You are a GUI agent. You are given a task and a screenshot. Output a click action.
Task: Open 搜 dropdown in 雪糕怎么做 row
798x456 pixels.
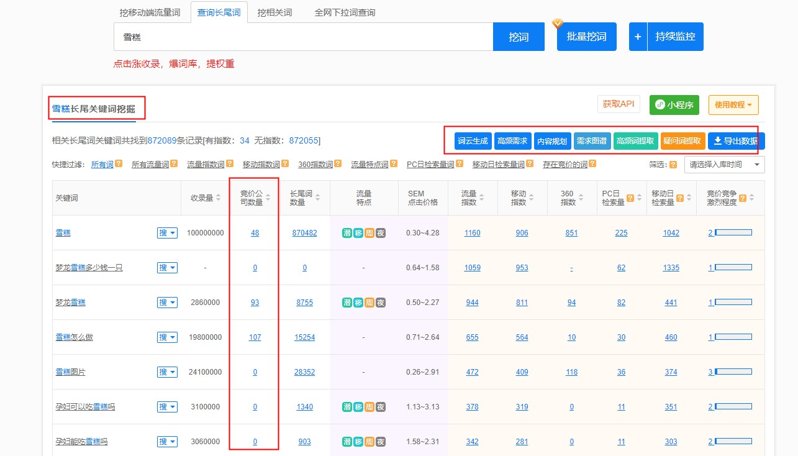167,337
